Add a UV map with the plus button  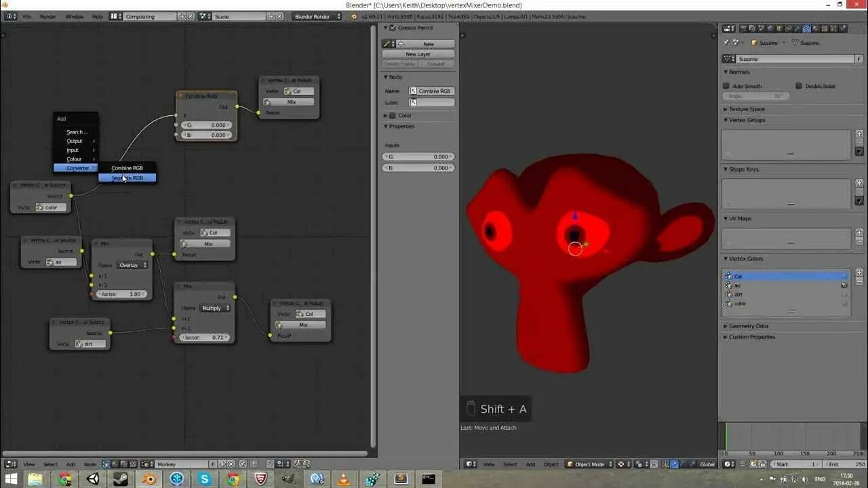tap(859, 232)
